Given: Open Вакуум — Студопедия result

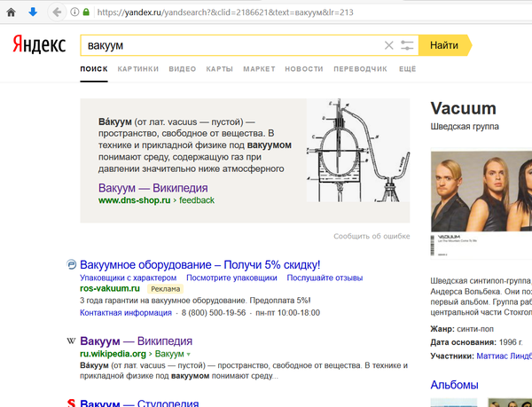Looking at the screenshot, I should coord(139,403).
